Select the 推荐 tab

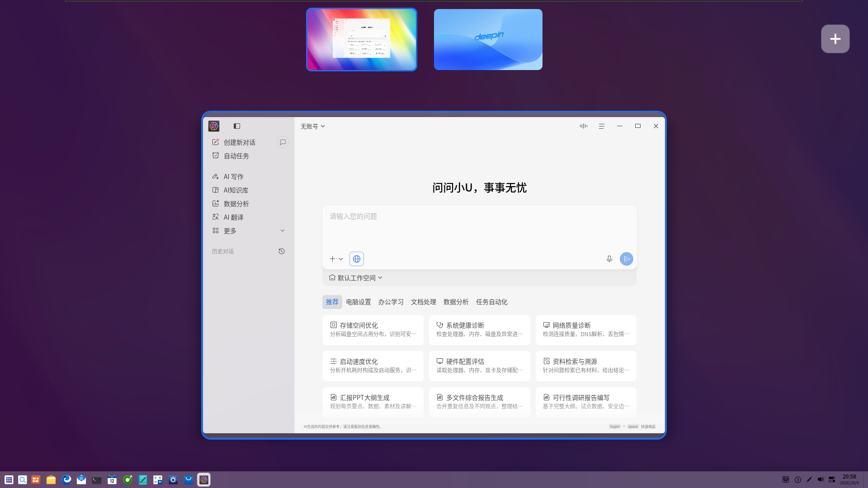tap(332, 302)
